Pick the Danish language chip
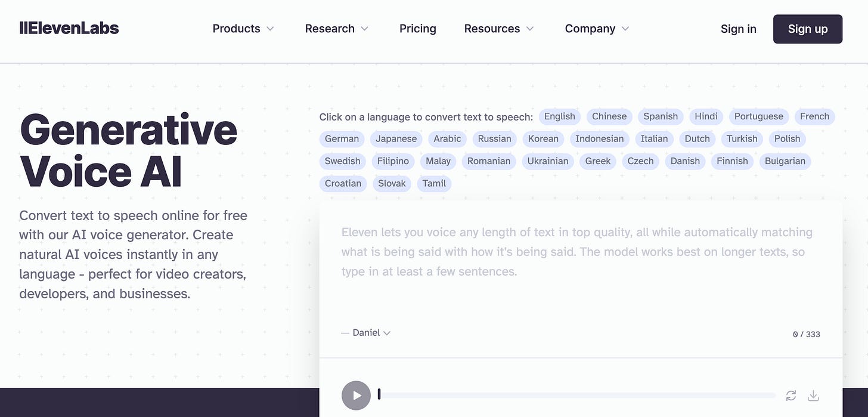The width and height of the screenshot is (868, 417). click(x=686, y=161)
